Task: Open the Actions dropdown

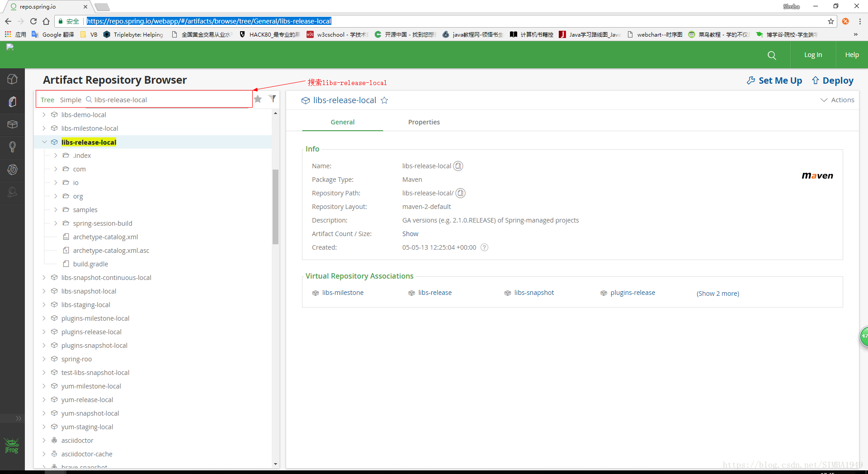Action: (x=837, y=100)
